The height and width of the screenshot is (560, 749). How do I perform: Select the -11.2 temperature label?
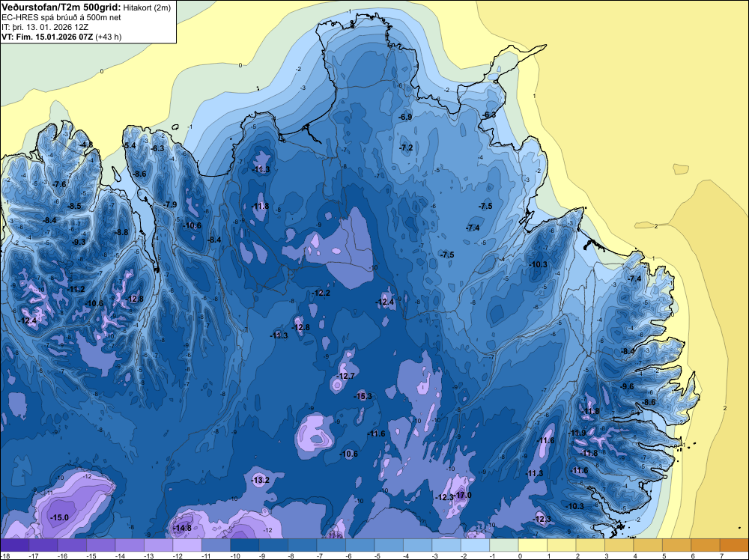(76, 289)
